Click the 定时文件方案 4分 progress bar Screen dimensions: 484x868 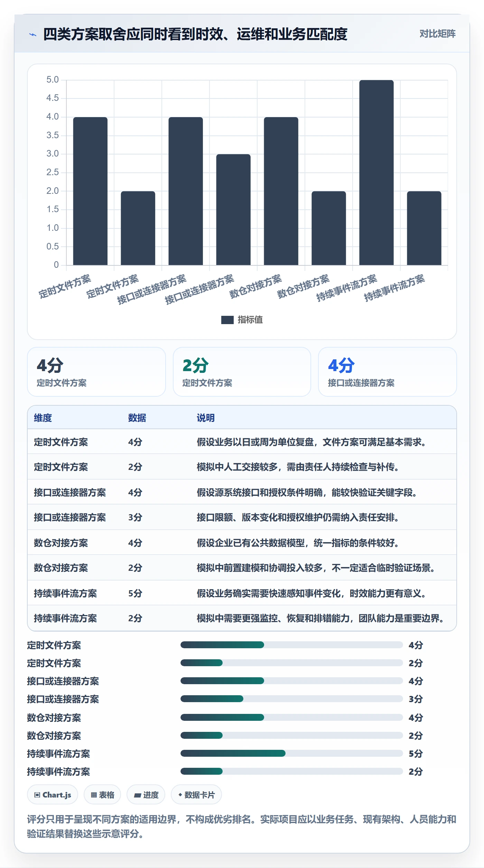[x=292, y=645]
